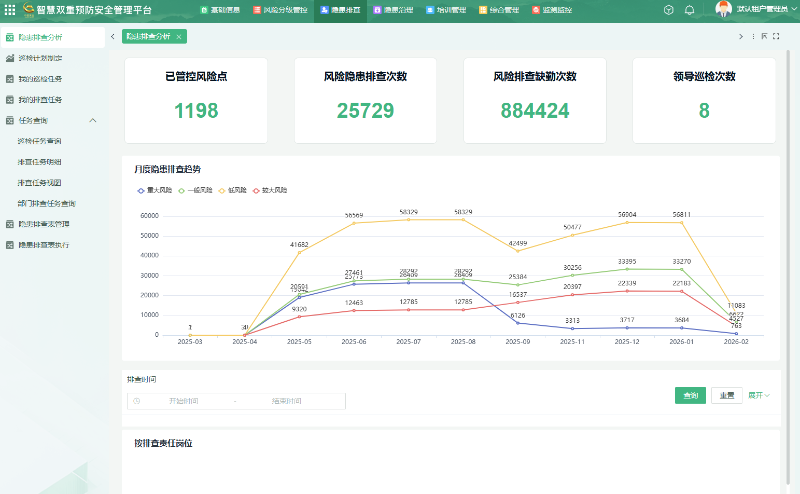The image size is (800, 494).
Task: Click the 9320 data point on red line
Action: tap(299, 316)
